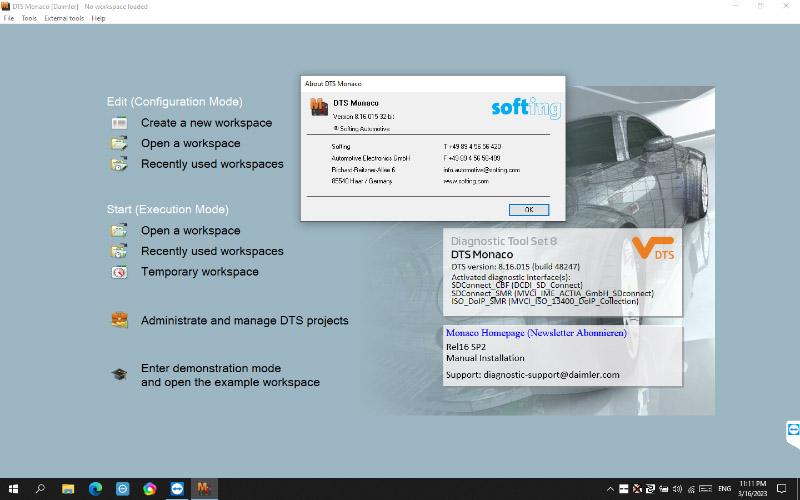Click the DTS version 8.16.015 build text
Image resolution: width=800 pixels, height=500 pixels.
(515, 267)
